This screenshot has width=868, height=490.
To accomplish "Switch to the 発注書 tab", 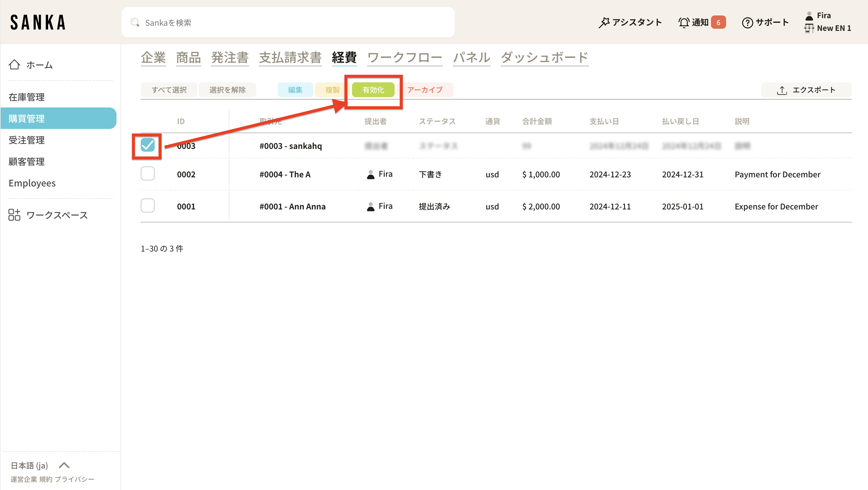I will click(x=230, y=58).
